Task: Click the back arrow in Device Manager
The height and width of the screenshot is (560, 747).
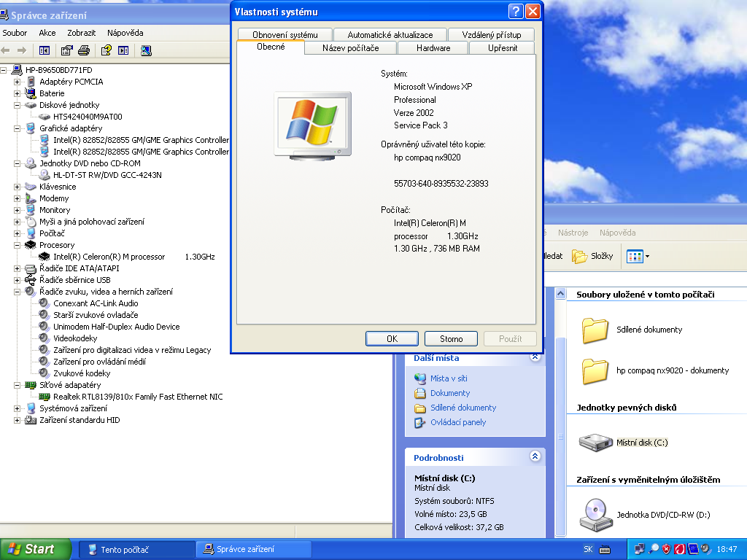Action: [6, 50]
